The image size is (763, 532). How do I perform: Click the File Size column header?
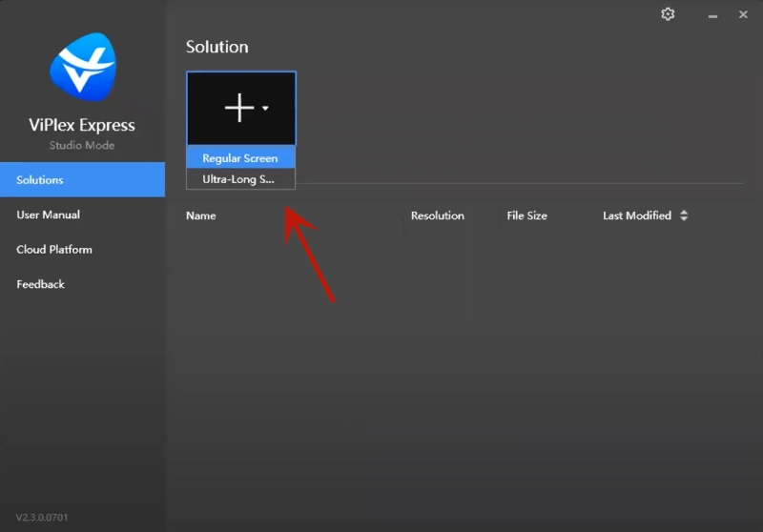(526, 215)
